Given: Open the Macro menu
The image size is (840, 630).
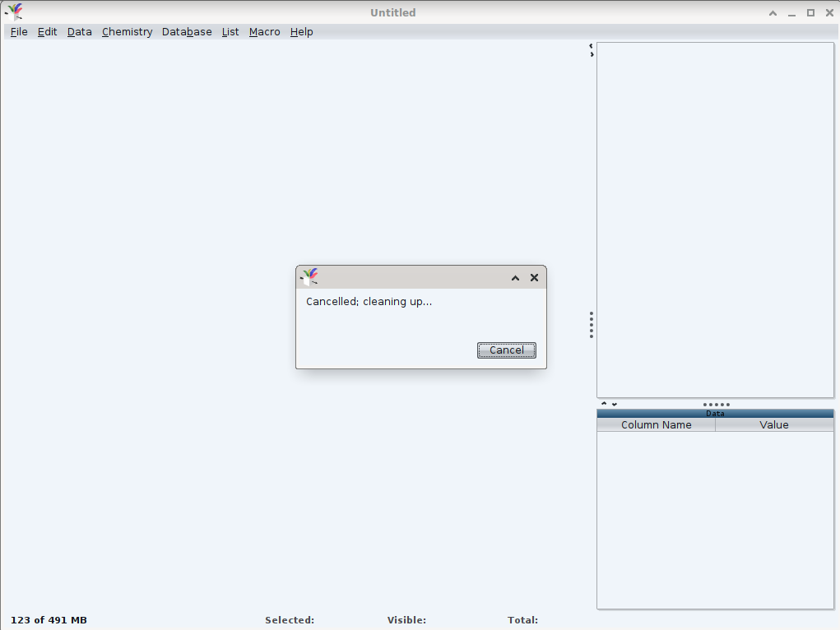Looking at the screenshot, I should coord(264,32).
